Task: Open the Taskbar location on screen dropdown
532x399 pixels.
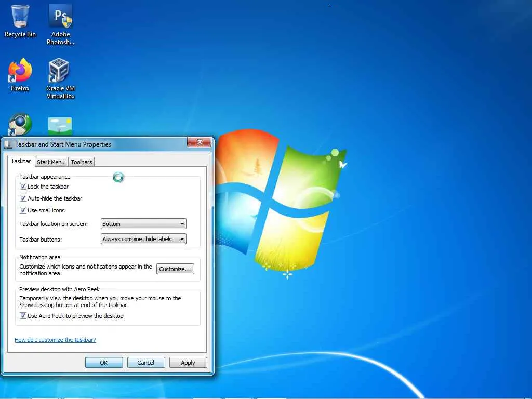Action: coord(143,223)
